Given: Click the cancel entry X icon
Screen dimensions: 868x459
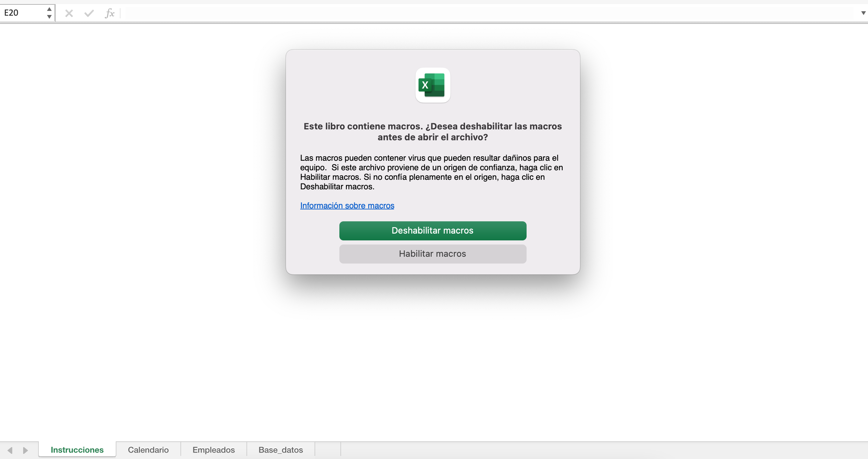Looking at the screenshot, I should (69, 13).
